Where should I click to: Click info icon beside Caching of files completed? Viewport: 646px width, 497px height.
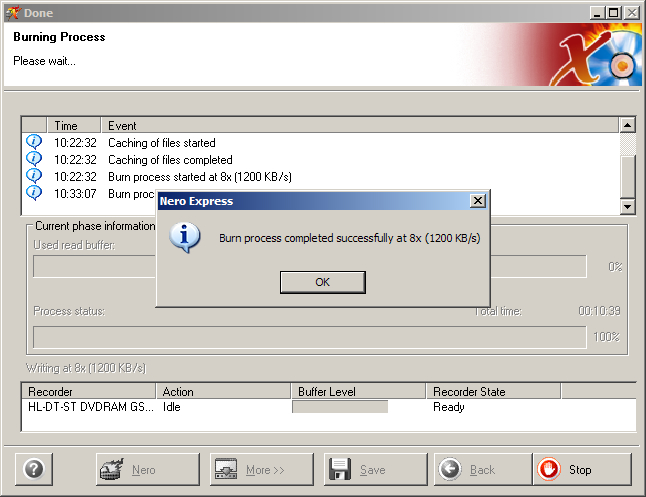34,159
